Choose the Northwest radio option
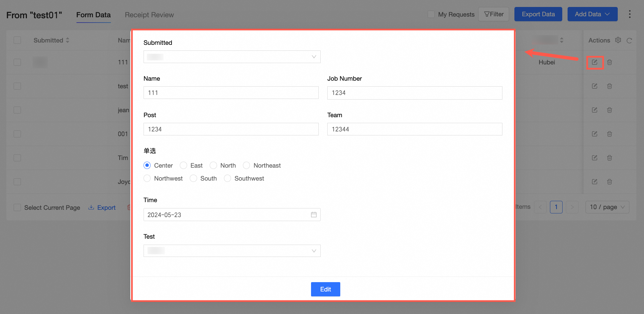644x314 pixels. coord(147,178)
